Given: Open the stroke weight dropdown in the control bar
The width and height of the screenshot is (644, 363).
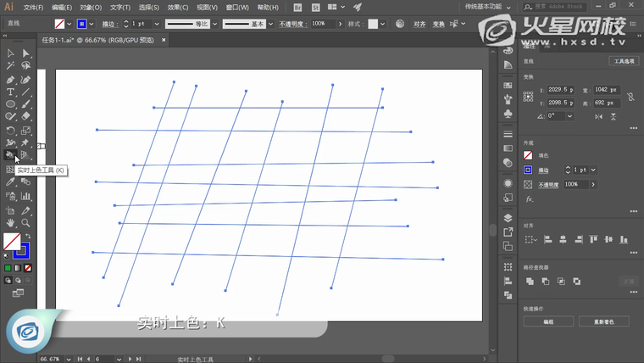Looking at the screenshot, I should point(158,24).
